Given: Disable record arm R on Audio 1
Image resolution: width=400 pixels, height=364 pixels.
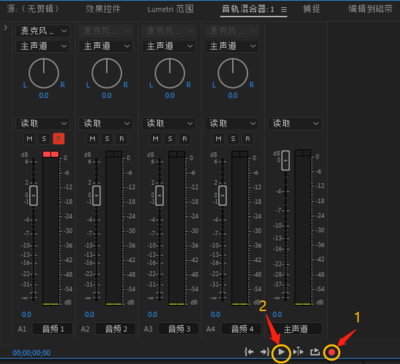Looking at the screenshot, I should coord(59,139).
